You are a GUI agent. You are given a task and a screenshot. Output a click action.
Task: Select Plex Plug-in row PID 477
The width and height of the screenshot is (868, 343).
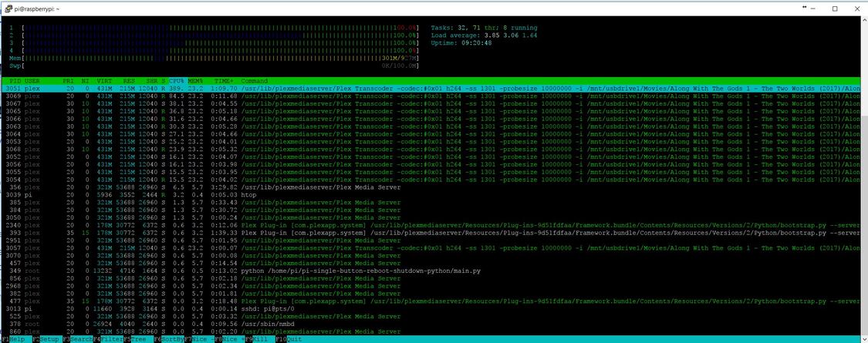(432, 301)
